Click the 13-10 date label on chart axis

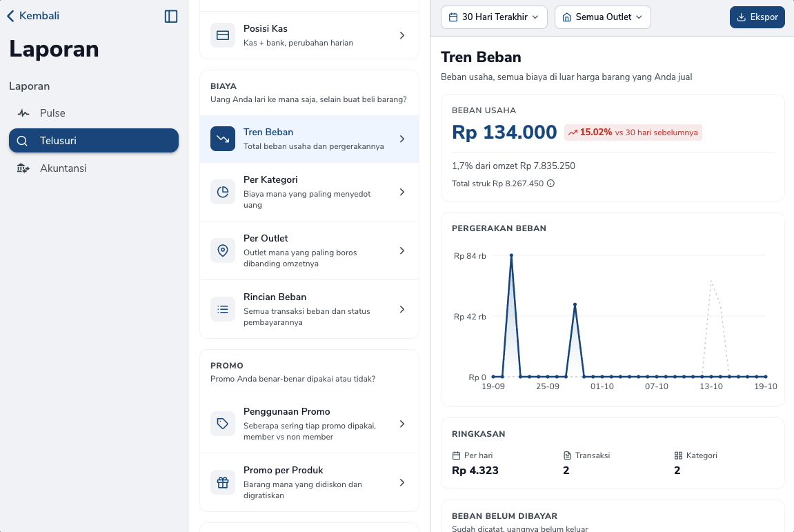click(711, 386)
